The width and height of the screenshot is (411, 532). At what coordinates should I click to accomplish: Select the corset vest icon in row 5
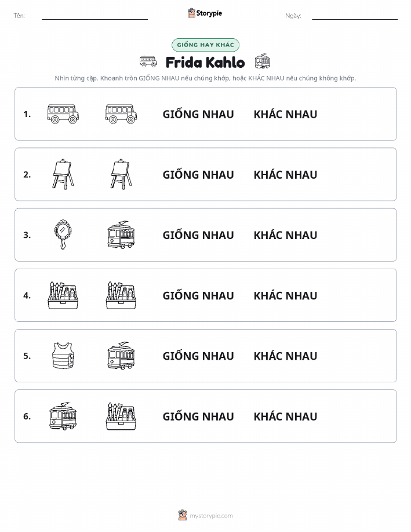pos(63,356)
